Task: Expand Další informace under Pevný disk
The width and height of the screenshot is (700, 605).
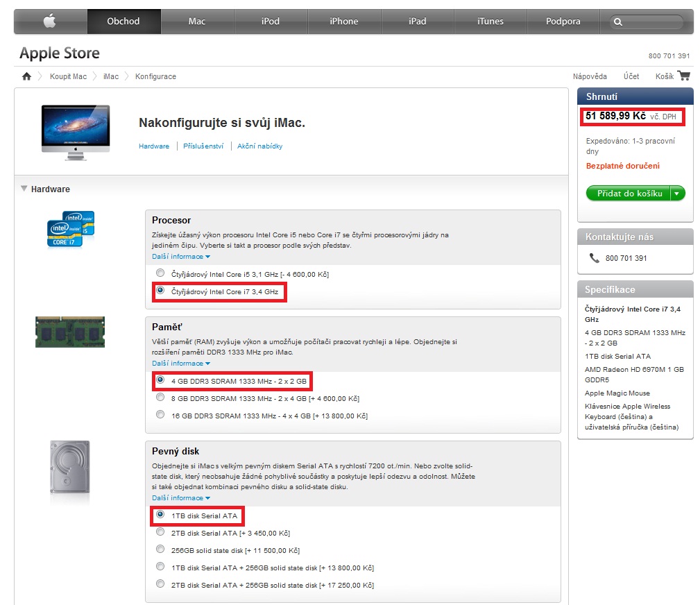Action: 181,498
